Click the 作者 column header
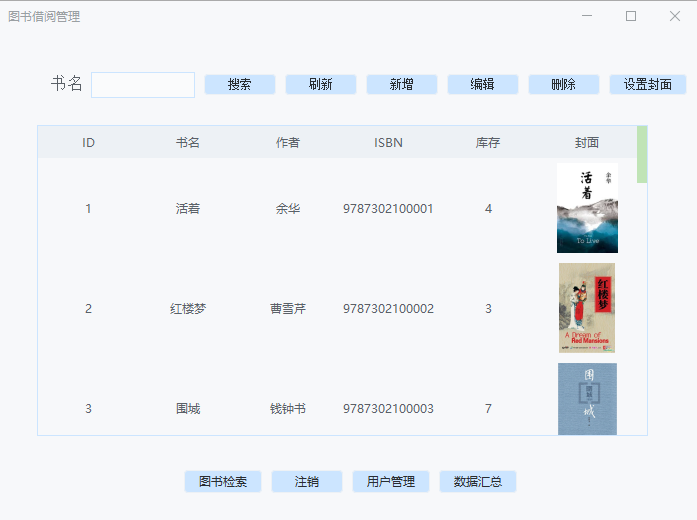The height and width of the screenshot is (520, 697). coord(288,143)
